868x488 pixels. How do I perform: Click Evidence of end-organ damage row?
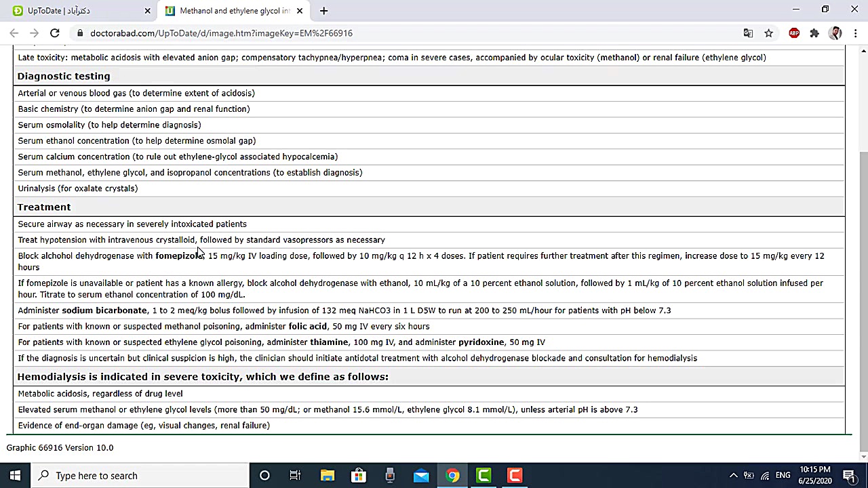click(x=429, y=426)
